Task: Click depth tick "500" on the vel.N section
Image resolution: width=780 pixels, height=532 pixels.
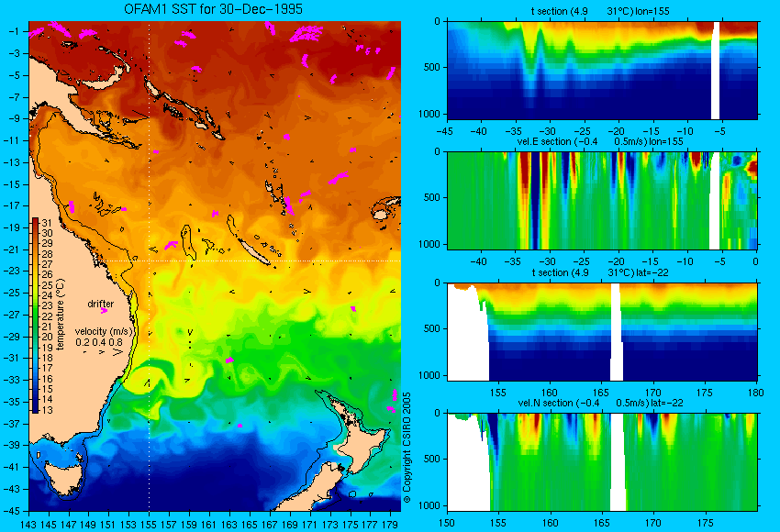Action: [x=432, y=459]
